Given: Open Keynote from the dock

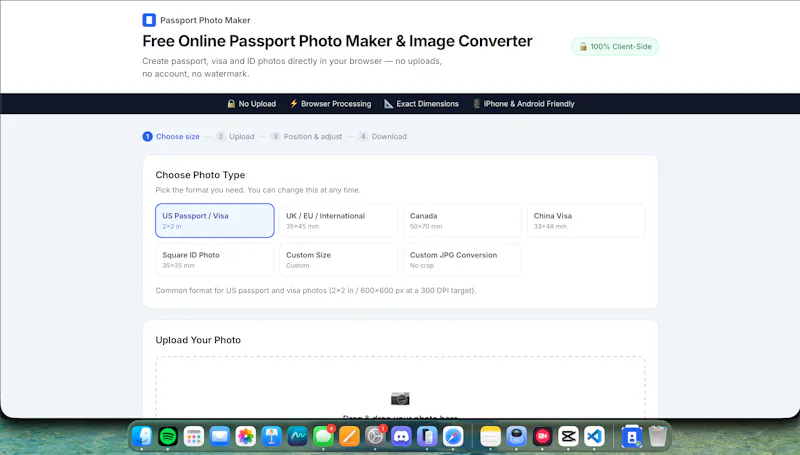Looking at the screenshot, I should (271, 437).
